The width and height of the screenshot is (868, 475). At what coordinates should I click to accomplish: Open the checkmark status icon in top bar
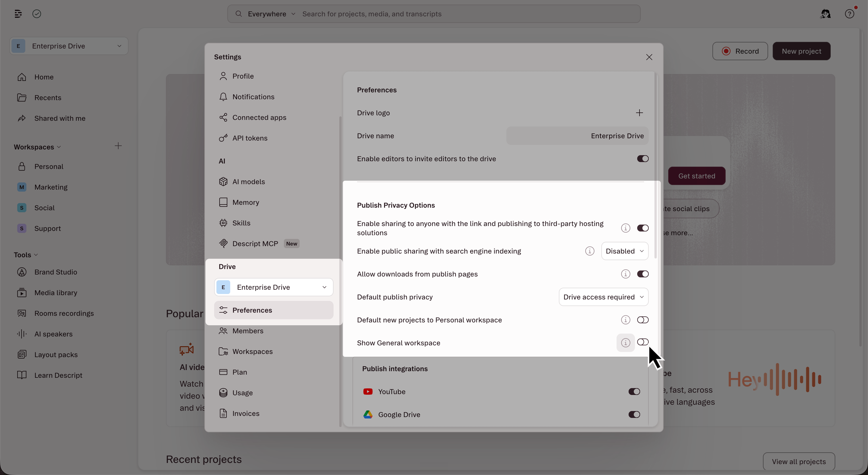pos(37,14)
